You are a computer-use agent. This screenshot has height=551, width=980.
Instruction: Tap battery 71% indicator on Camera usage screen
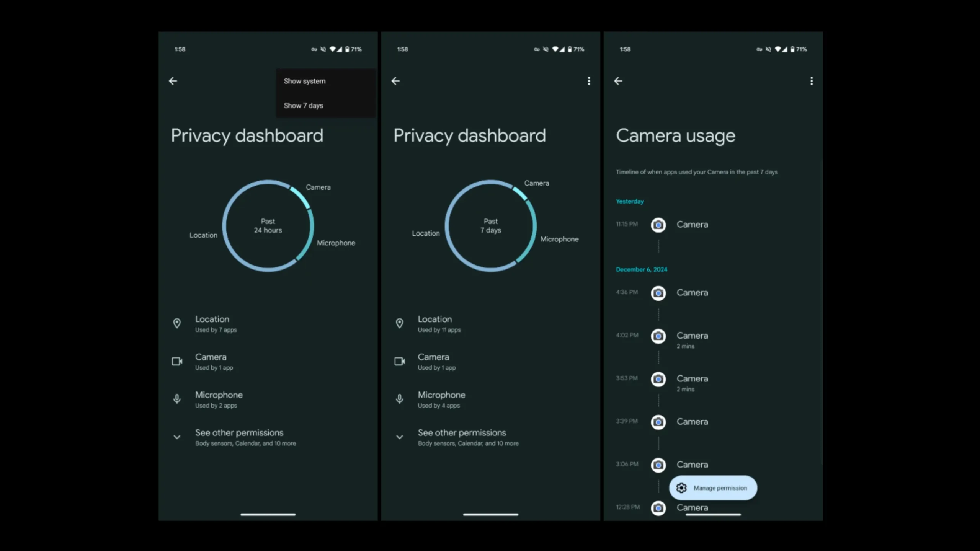click(x=799, y=49)
